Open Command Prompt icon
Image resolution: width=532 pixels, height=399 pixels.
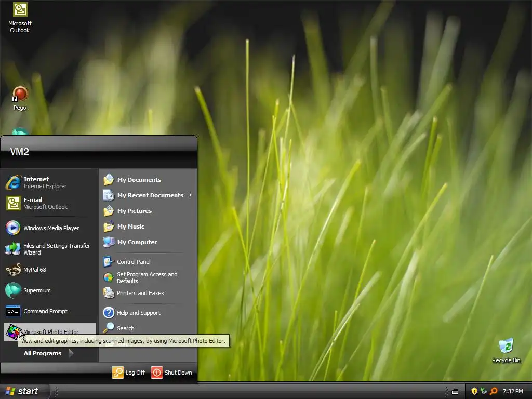(x=13, y=311)
